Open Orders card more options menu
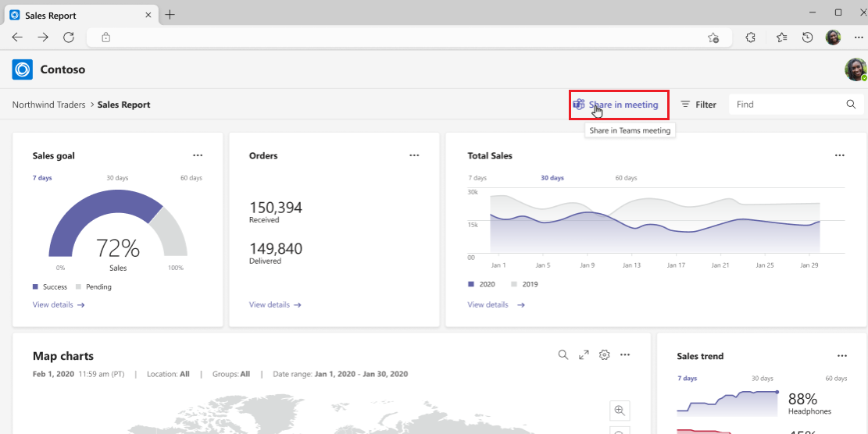The width and height of the screenshot is (868, 434). pyautogui.click(x=414, y=155)
